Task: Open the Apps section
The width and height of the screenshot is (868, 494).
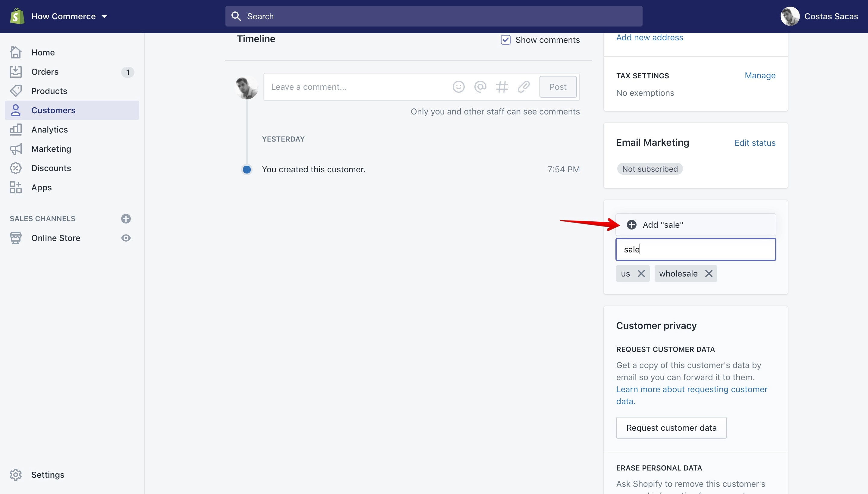Action: [x=72, y=188]
